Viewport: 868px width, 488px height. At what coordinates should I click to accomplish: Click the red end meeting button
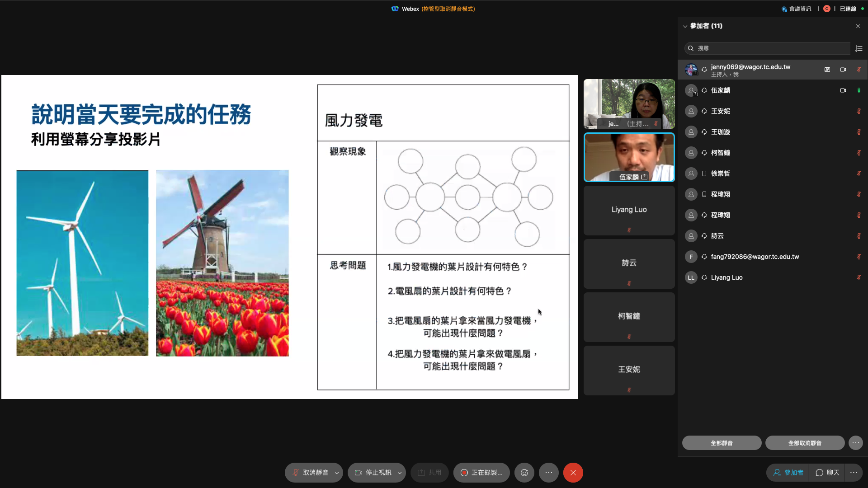coord(573,473)
